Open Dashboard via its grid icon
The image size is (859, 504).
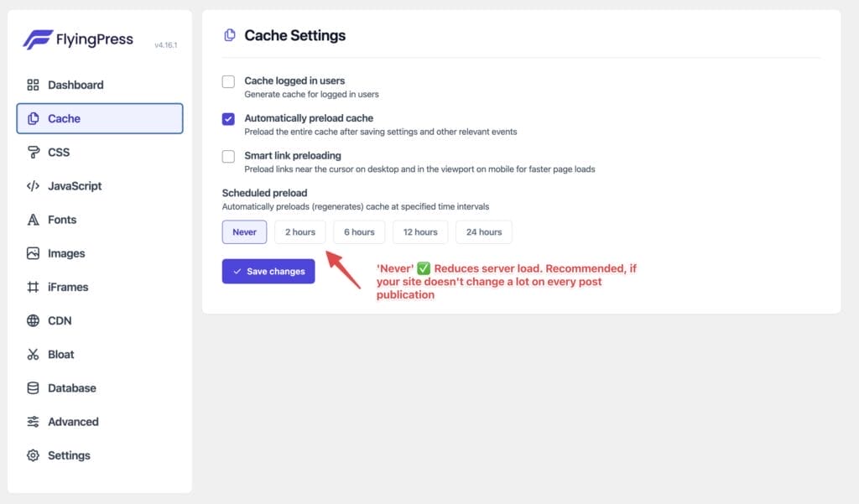[34, 85]
